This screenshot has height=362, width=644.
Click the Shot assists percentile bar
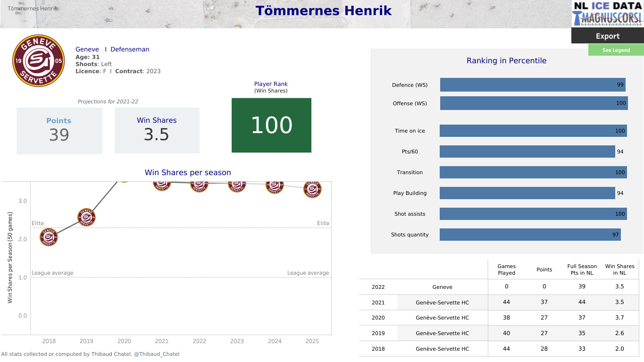pyautogui.click(x=533, y=214)
